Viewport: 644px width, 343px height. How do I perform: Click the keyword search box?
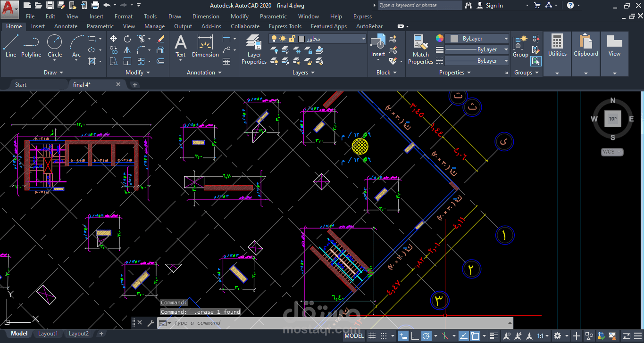coord(420,6)
